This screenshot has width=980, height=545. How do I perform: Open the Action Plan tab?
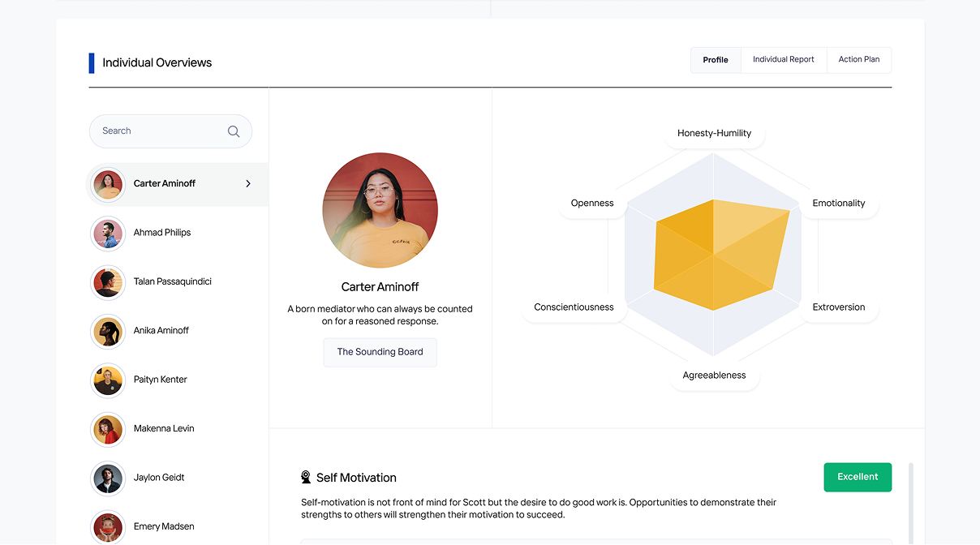click(x=858, y=60)
